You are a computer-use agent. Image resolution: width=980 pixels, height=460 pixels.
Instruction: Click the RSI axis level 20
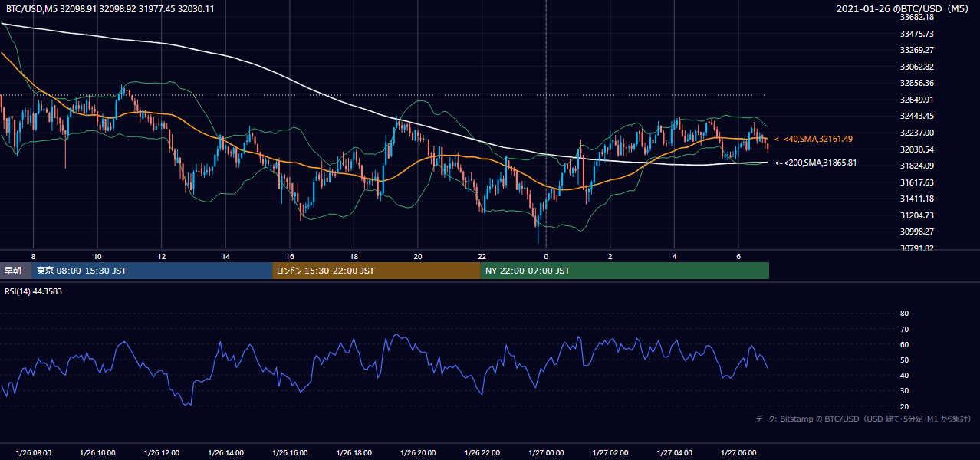904,406
